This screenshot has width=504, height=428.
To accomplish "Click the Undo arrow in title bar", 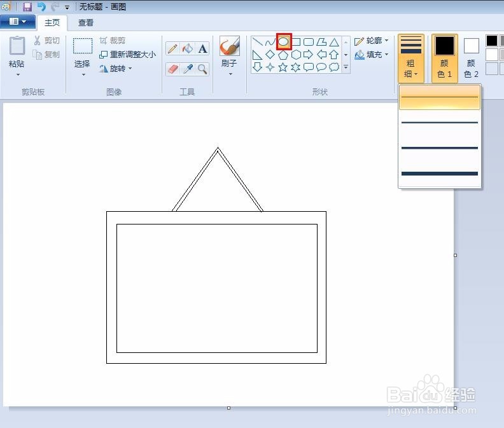I will click(41, 7).
